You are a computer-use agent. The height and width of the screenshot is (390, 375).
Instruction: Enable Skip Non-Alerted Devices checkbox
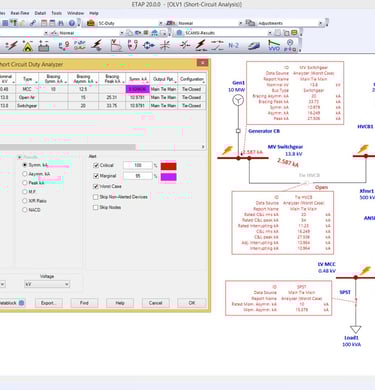(96, 197)
